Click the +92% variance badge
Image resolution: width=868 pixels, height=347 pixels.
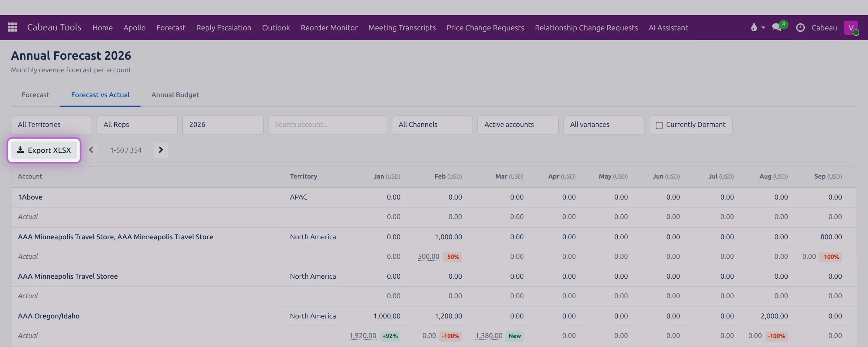pos(390,336)
